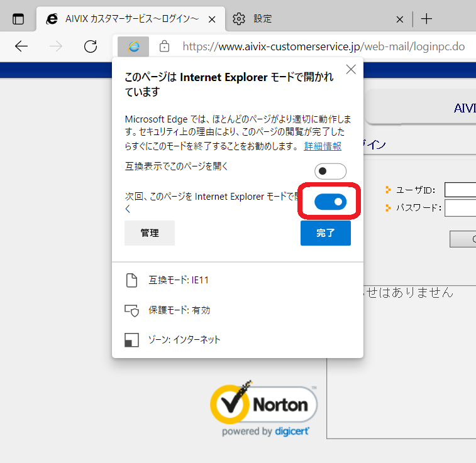The image size is (476, 463).
Task: Click the 互換モード document icon
Action: click(131, 280)
